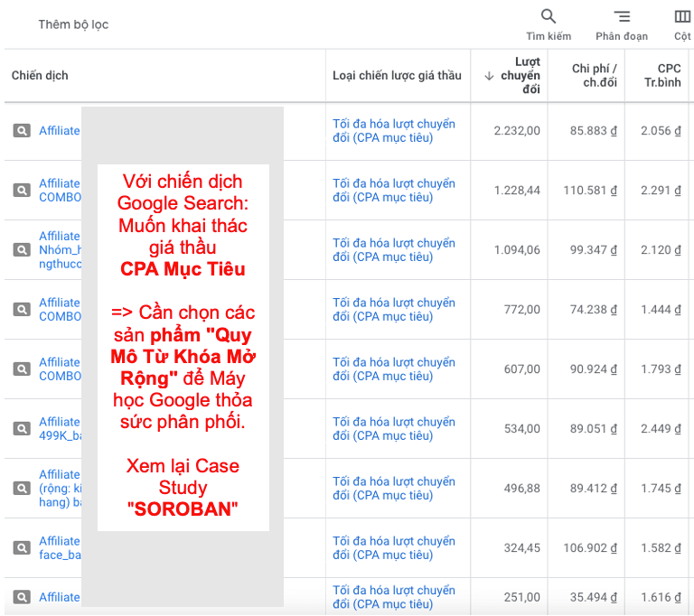
Task: Open Affiliate COMBO campaign in 607,00 row
Action: 60,369
